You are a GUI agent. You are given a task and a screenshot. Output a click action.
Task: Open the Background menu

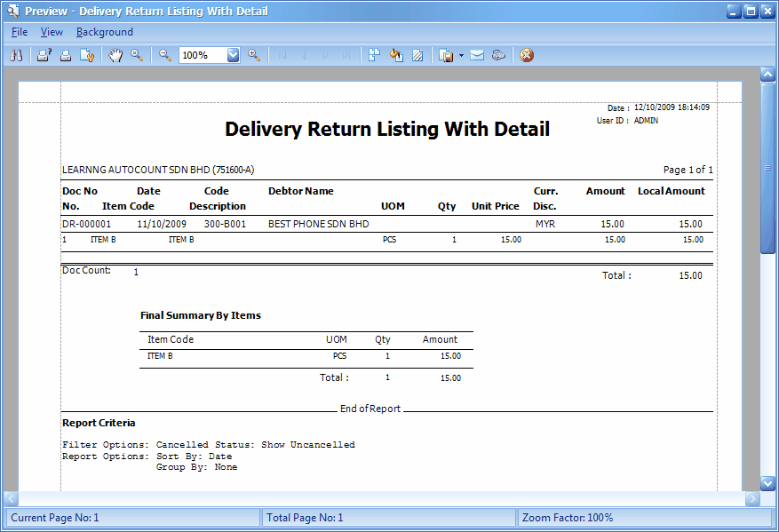104,32
